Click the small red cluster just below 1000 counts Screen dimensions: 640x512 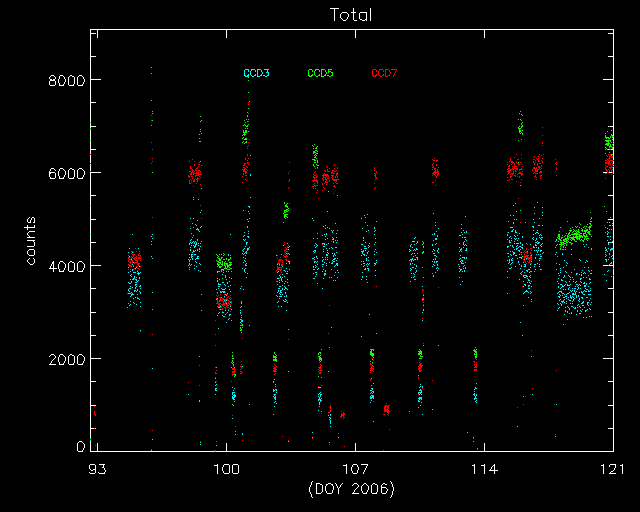coord(386,409)
